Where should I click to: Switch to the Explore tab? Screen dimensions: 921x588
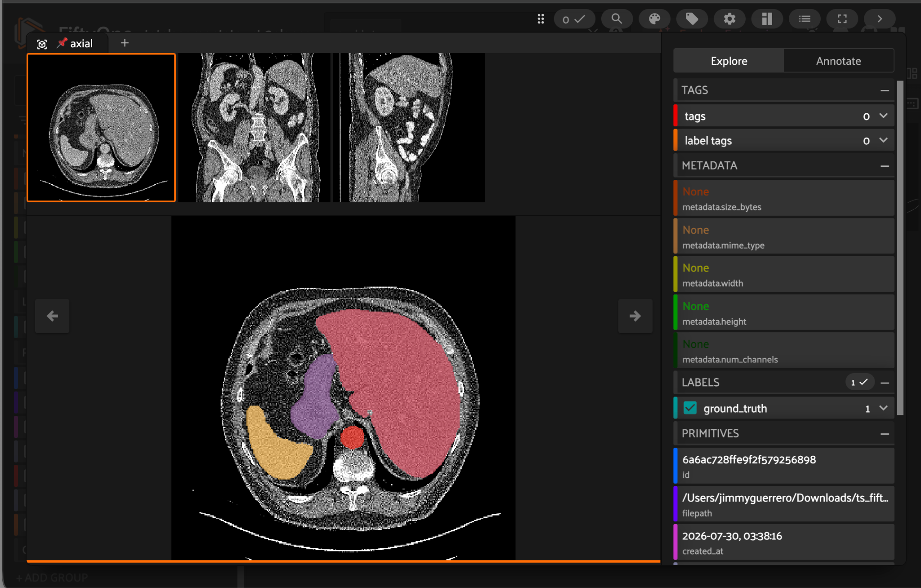click(x=729, y=61)
